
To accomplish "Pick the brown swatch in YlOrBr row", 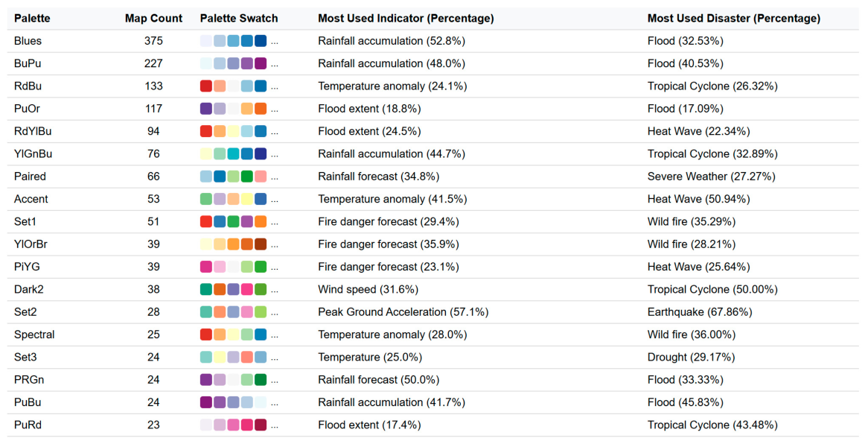I will point(261,244).
